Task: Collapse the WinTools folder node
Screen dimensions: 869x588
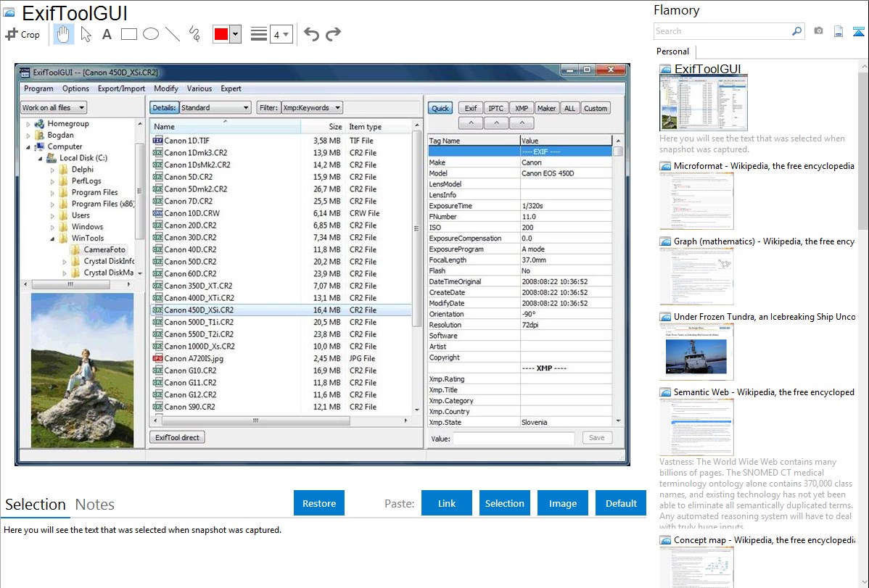Action: (53, 239)
